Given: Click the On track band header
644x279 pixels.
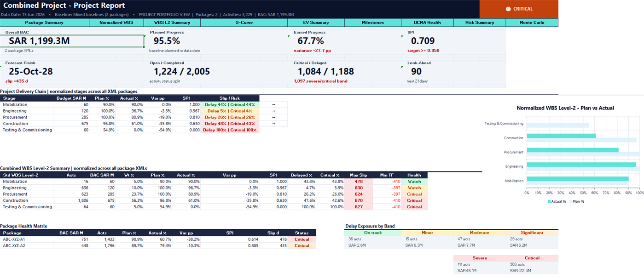Looking at the screenshot, I should (373, 233).
